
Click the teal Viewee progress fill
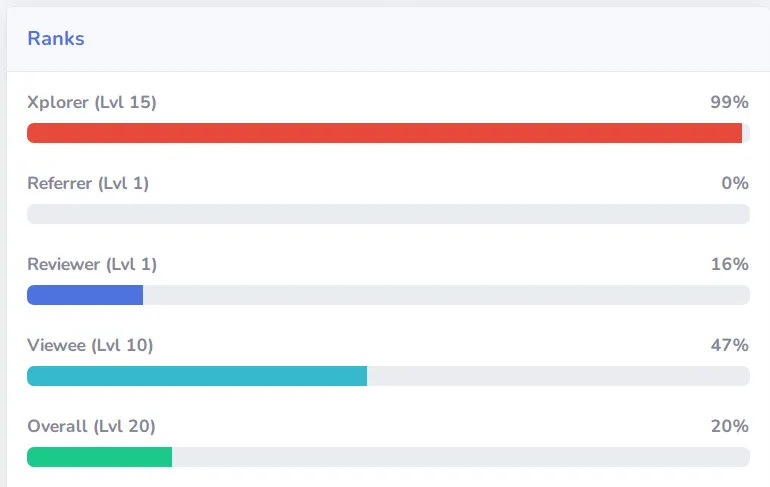pyautogui.click(x=197, y=376)
